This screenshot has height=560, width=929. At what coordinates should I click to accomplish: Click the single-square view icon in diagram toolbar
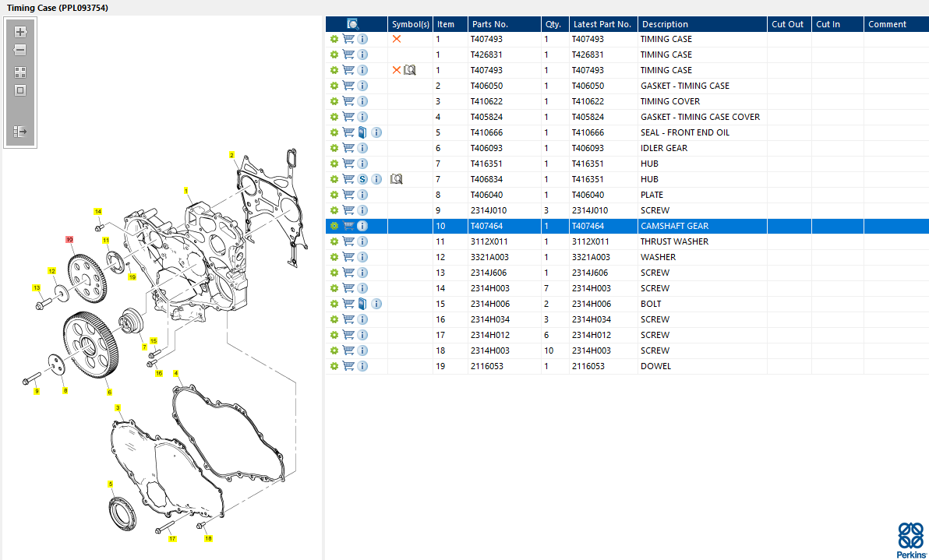20,90
